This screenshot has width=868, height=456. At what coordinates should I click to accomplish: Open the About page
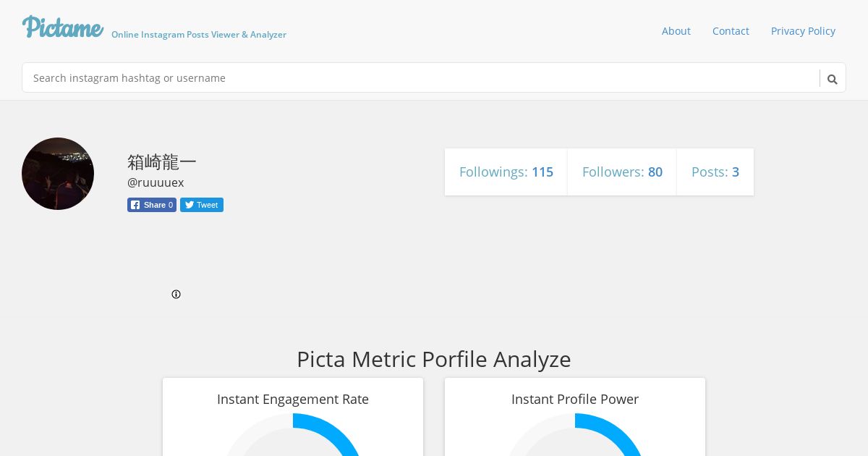click(x=676, y=31)
